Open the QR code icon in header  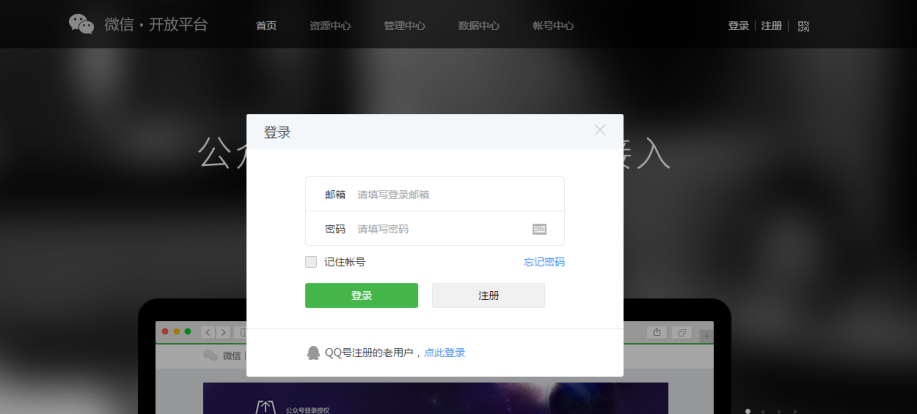tap(803, 26)
